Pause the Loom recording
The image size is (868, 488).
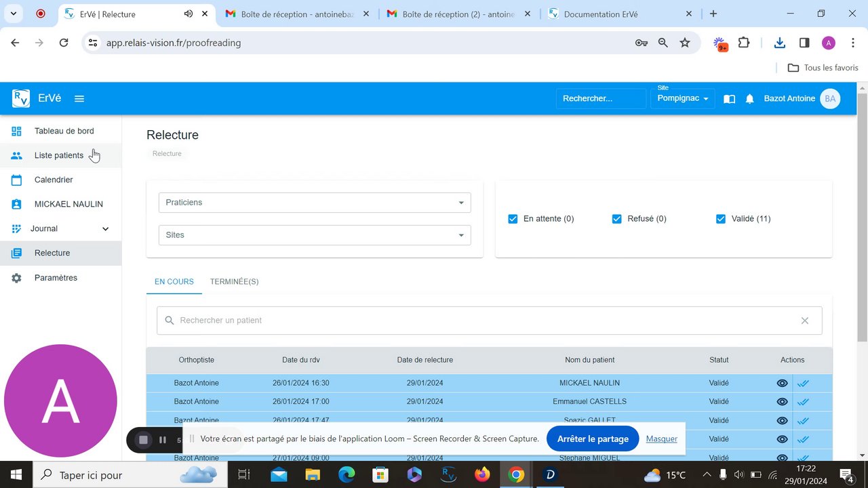[x=163, y=440]
